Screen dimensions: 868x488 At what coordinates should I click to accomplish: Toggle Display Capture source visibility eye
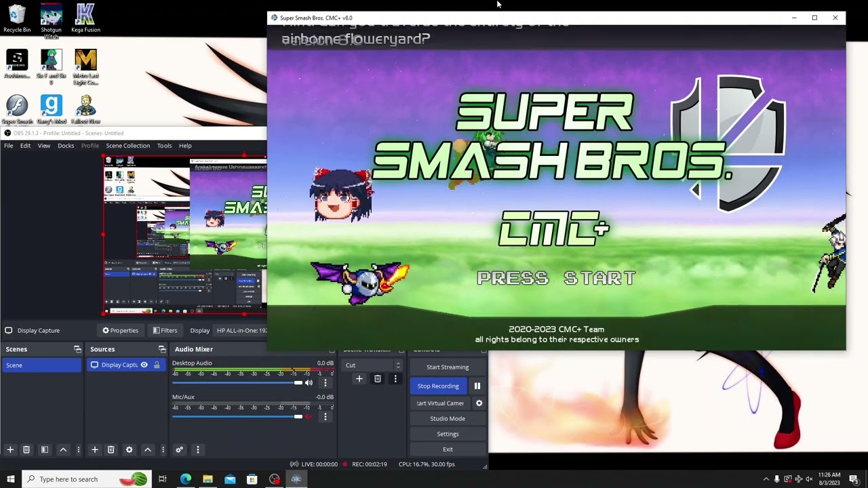[144, 365]
